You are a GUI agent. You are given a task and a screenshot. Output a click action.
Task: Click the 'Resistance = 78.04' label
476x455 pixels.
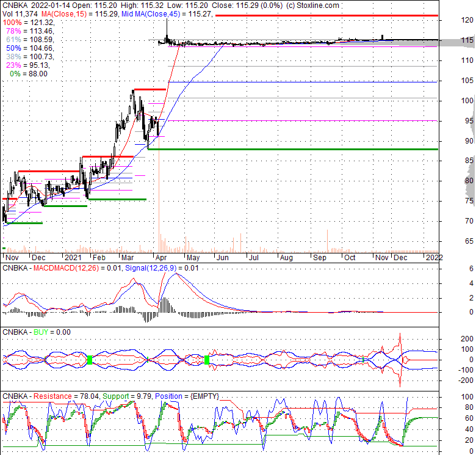tap(66, 396)
